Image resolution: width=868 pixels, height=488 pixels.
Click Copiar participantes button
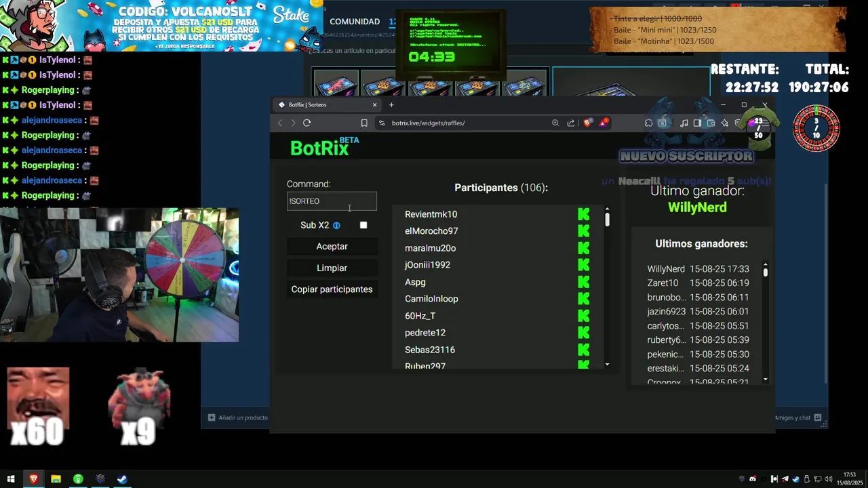click(332, 289)
